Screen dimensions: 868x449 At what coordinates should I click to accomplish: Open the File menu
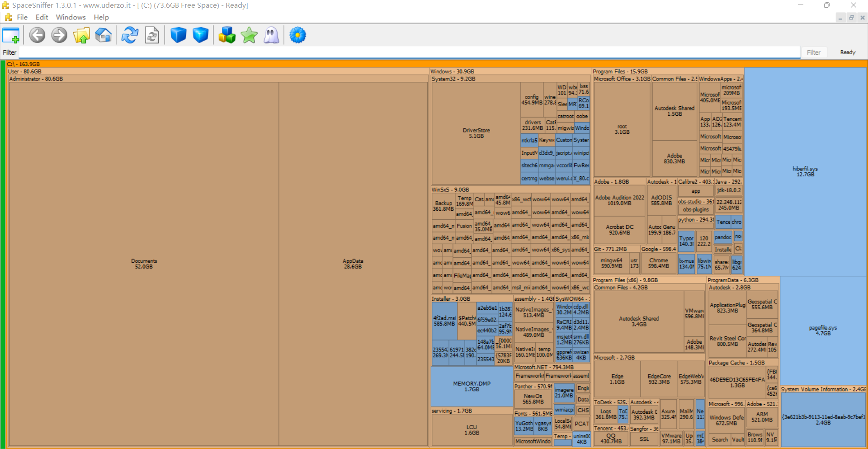(x=22, y=17)
